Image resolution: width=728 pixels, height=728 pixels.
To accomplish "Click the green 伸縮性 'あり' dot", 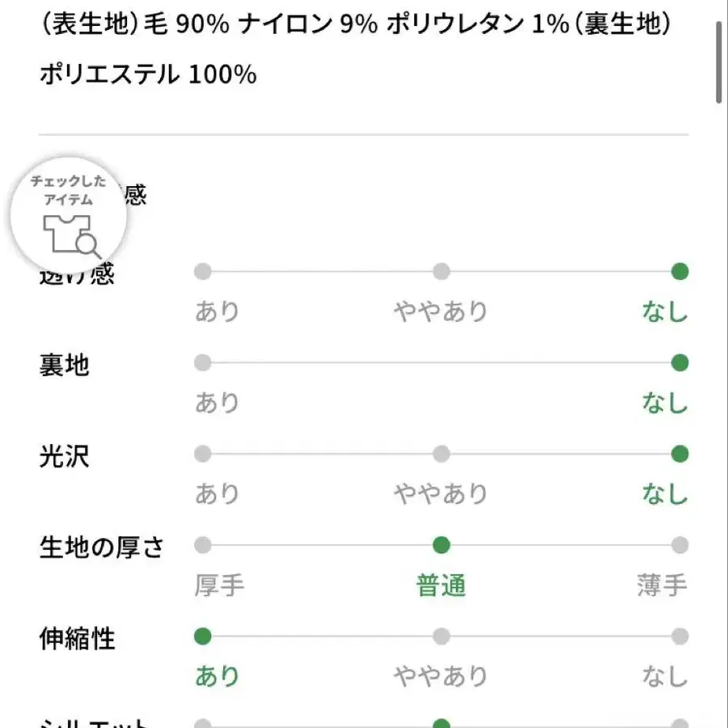I will pyautogui.click(x=203, y=637).
